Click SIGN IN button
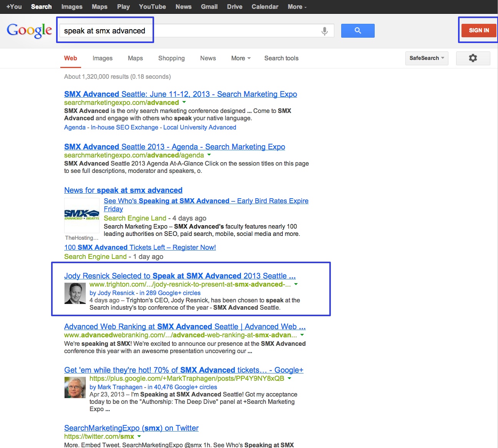This screenshot has height=448, width=498. (x=479, y=30)
